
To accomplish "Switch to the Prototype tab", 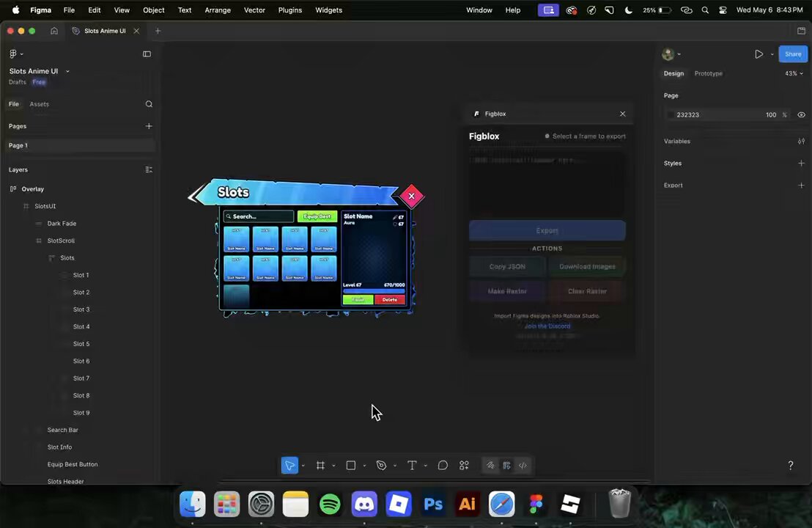I will (708, 73).
